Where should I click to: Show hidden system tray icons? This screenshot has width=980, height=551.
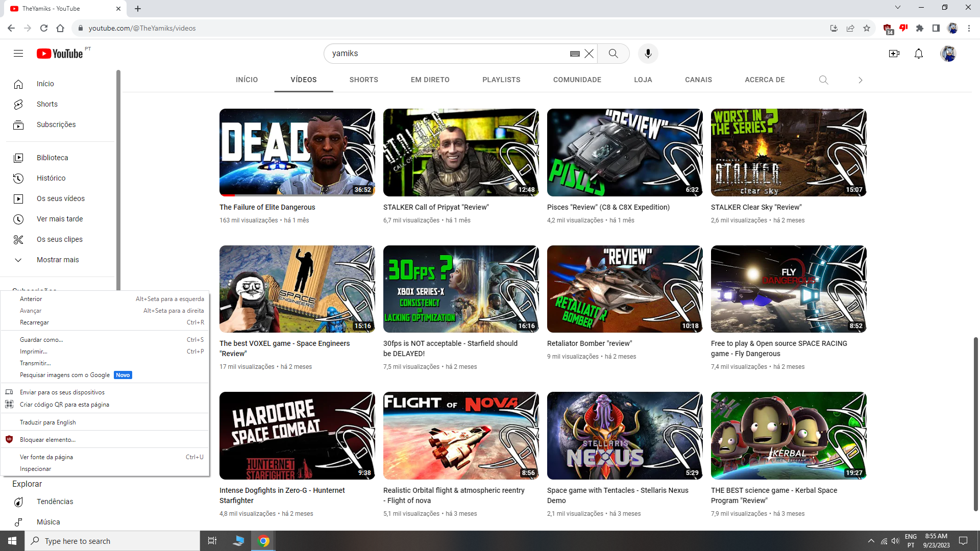tap(871, 541)
